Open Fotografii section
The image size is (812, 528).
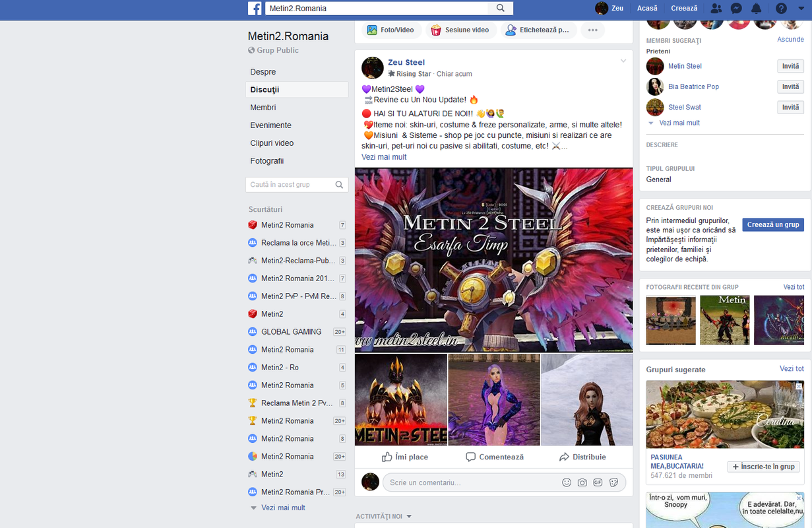266,161
